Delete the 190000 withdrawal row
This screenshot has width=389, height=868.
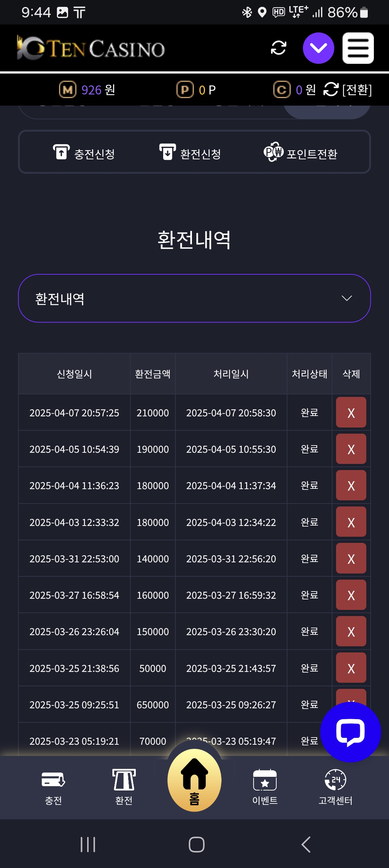pyautogui.click(x=351, y=449)
